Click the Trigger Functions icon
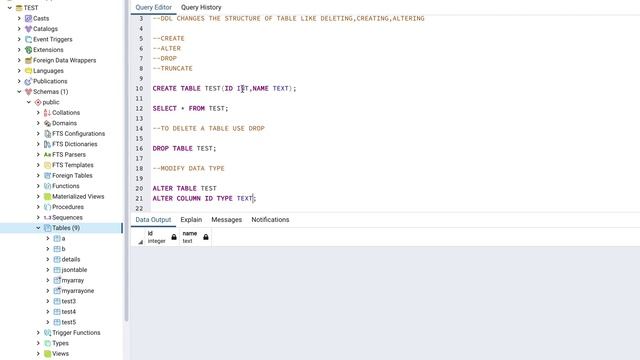The width and height of the screenshot is (640, 360). point(47,333)
